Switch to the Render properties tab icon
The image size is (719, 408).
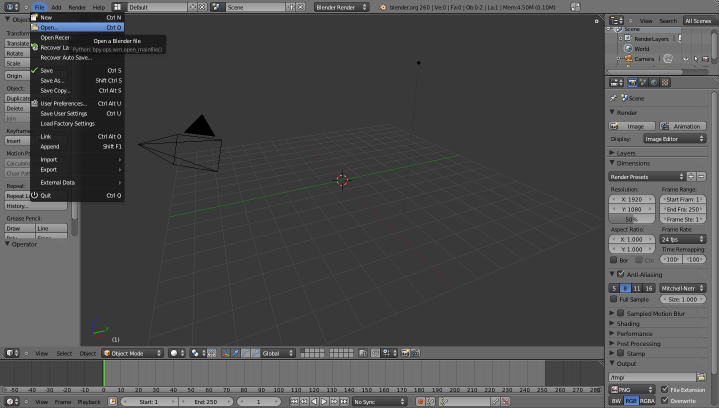pyautogui.click(x=632, y=83)
